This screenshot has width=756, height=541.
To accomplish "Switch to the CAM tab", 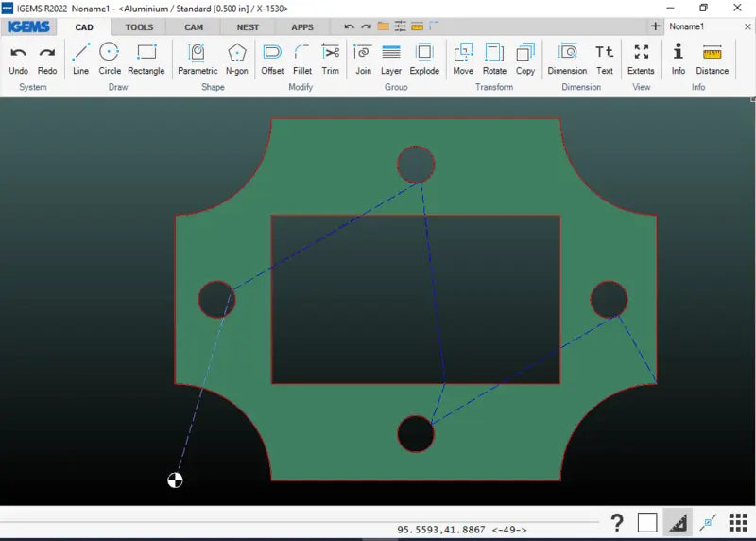I will [194, 27].
